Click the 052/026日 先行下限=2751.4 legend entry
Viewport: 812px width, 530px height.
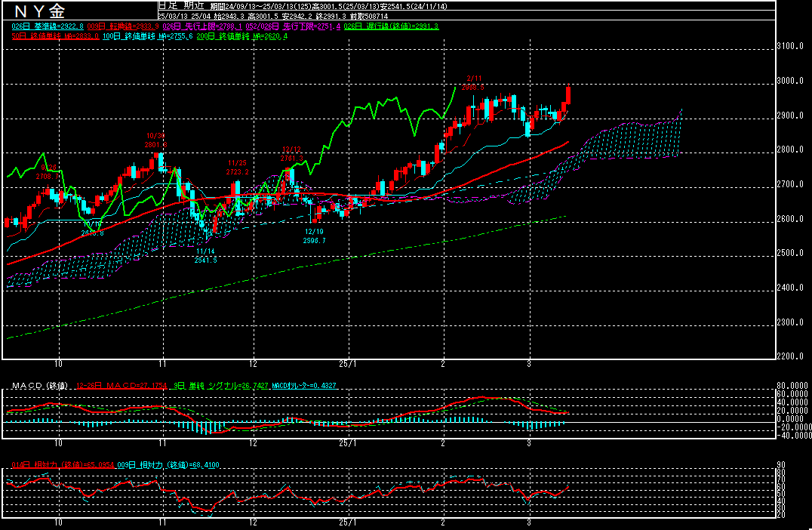(x=293, y=26)
